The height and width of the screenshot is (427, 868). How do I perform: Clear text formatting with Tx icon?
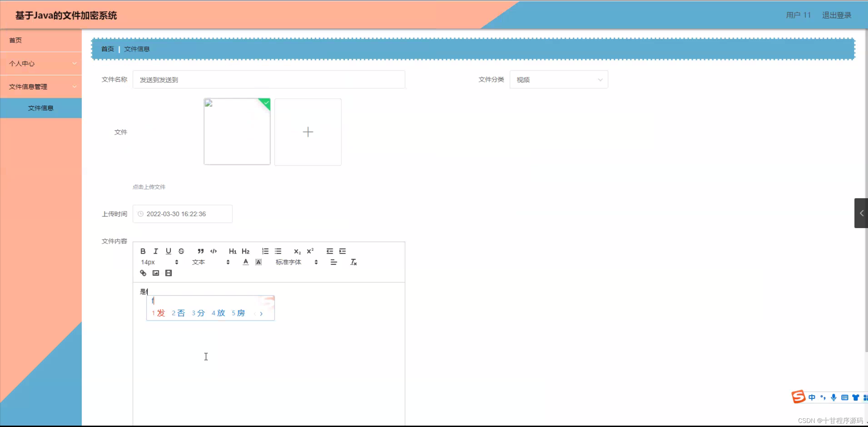pos(353,262)
